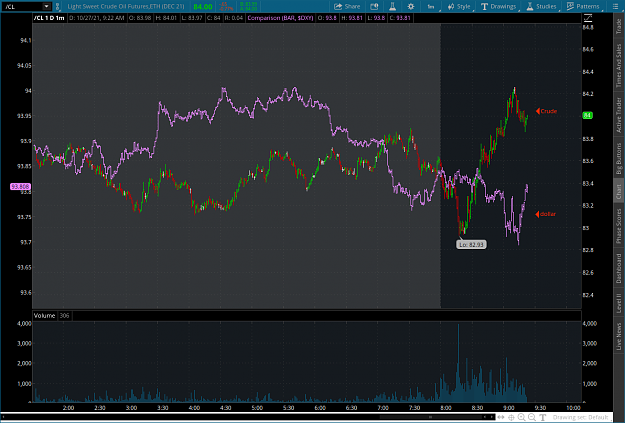
Task: Switch to the Trade side tab
Action: (x=619, y=26)
